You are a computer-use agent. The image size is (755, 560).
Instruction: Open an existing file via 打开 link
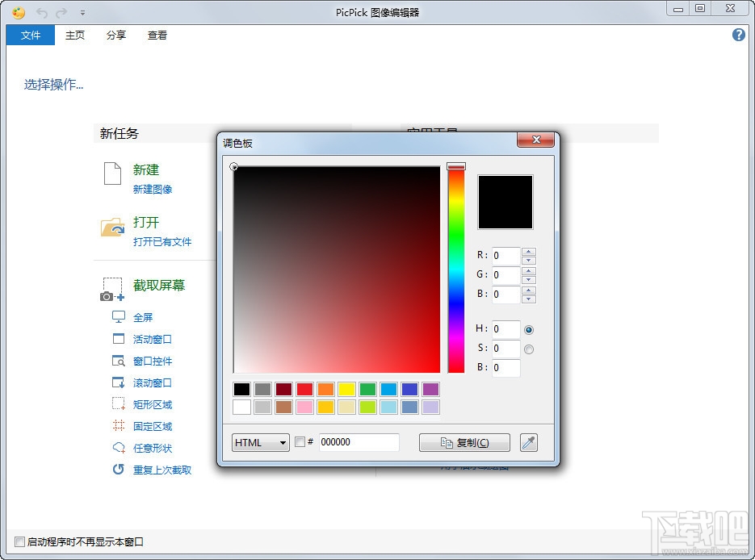coord(146,223)
